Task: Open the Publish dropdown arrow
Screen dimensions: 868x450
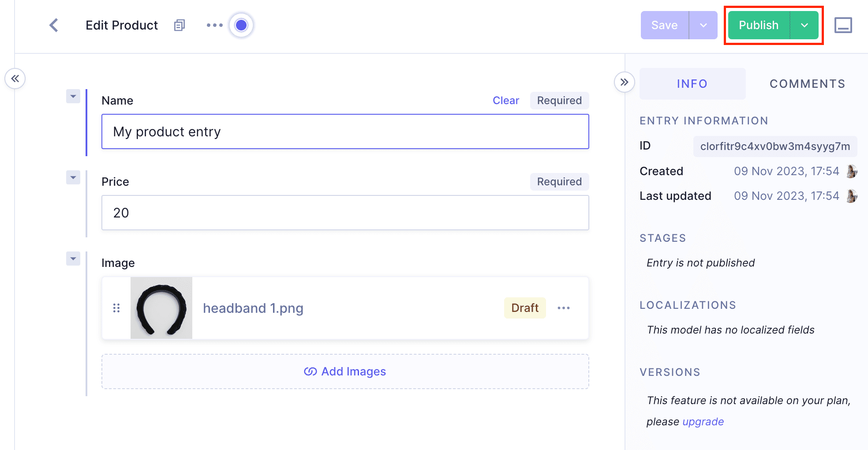Action: click(804, 25)
